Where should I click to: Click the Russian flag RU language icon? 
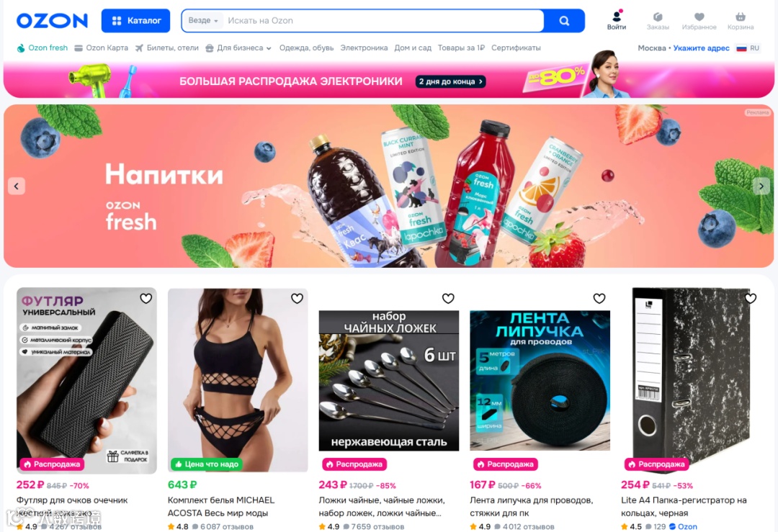pyautogui.click(x=748, y=48)
